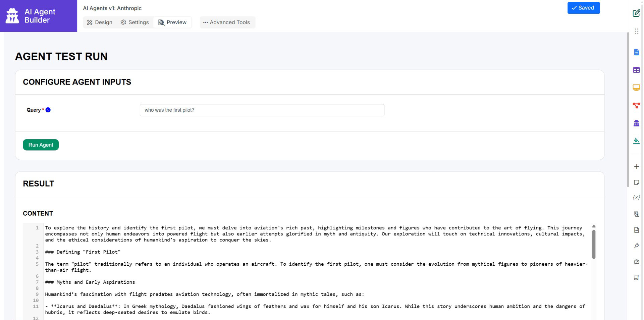Open the purple table grid icon
The image size is (644, 320).
click(636, 70)
